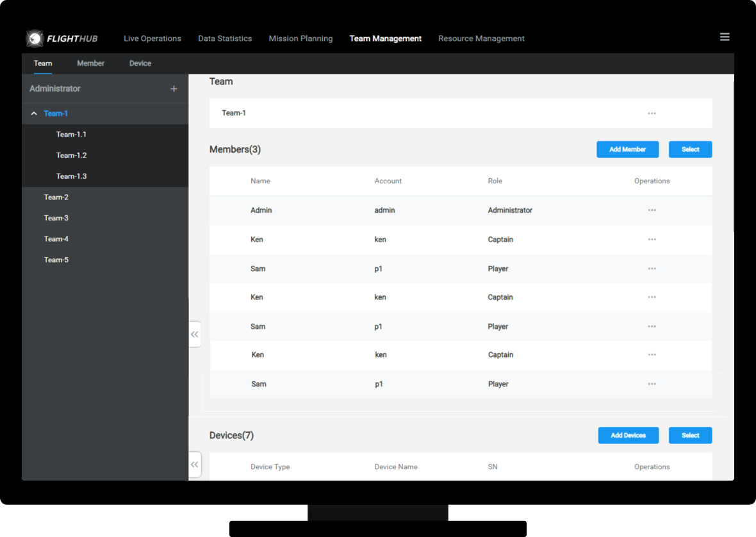756x537 pixels.
Task: Click lower double-chevron icon near Devices
Action: [195, 465]
